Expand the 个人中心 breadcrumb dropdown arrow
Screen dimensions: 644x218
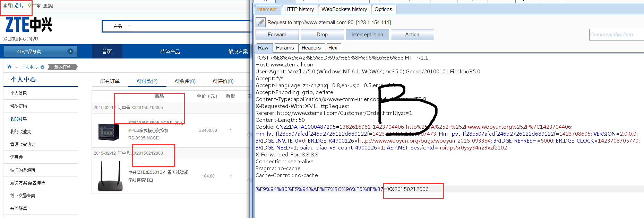pos(42,67)
